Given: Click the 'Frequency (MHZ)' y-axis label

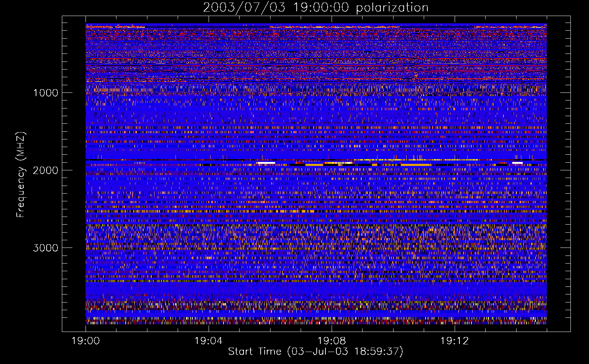Looking at the screenshot, I should (21, 175).
